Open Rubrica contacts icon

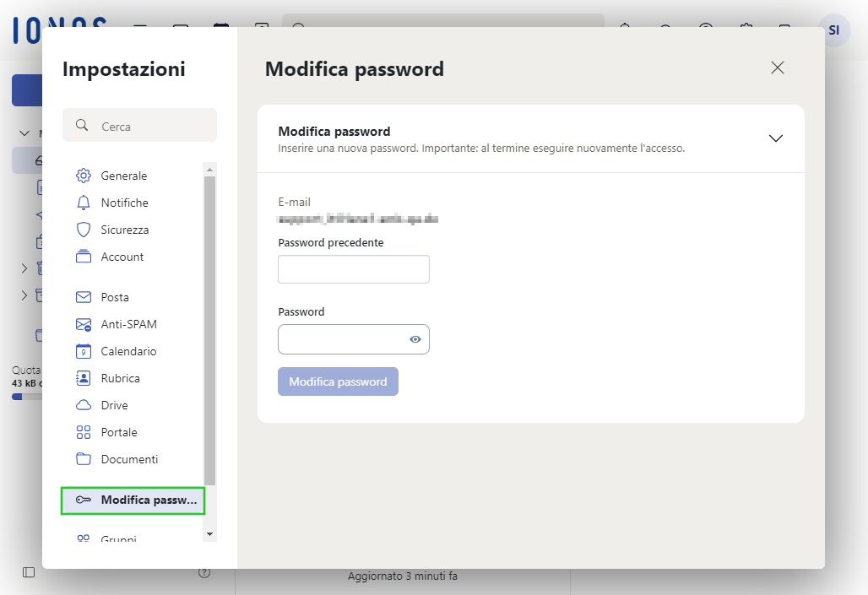pyautogui.click(x=83, y=378)
